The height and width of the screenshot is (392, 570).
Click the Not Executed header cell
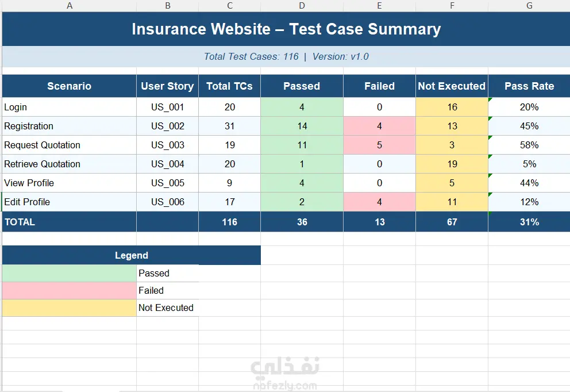click(452, 86)
